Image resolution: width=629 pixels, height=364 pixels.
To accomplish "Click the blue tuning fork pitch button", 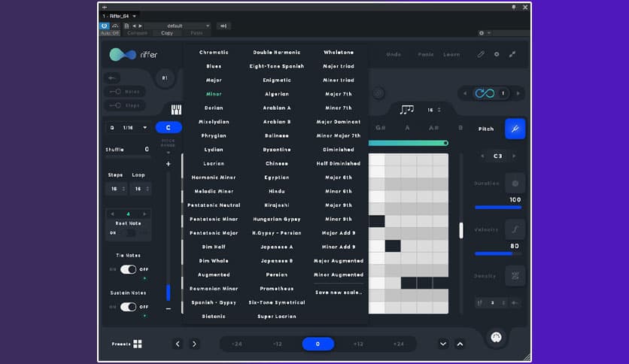I will coord(515,129).
